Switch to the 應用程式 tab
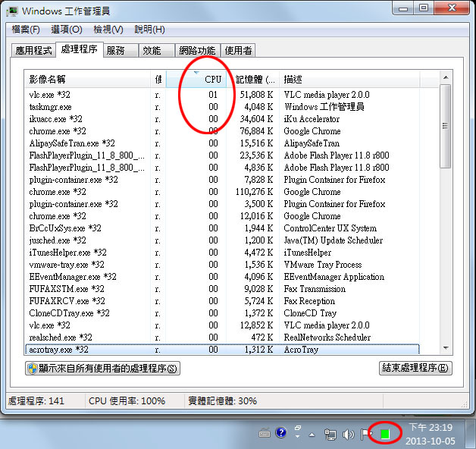The height and width of the screenshot is (449, 476). 33,50
